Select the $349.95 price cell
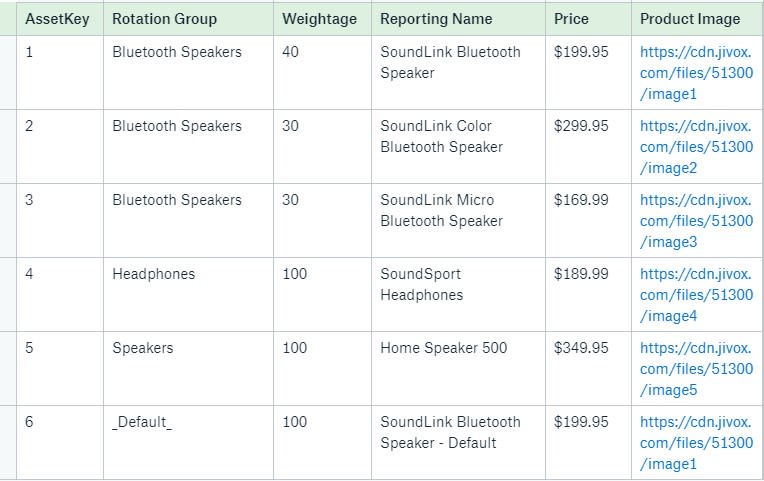Screen dimensions: 764x481 coord(581,348)
